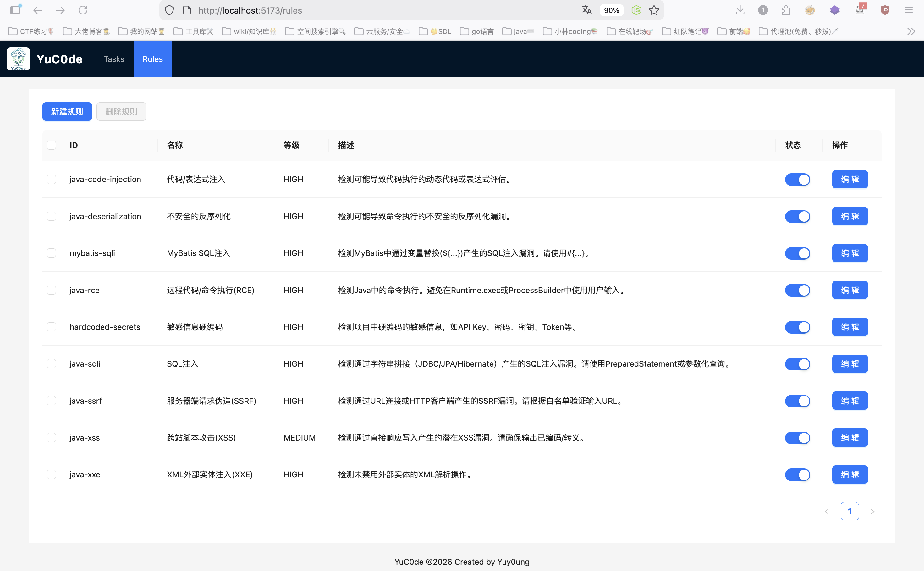Open the downloads arrow icon
The image size is (924, 571).
point(740,10)
